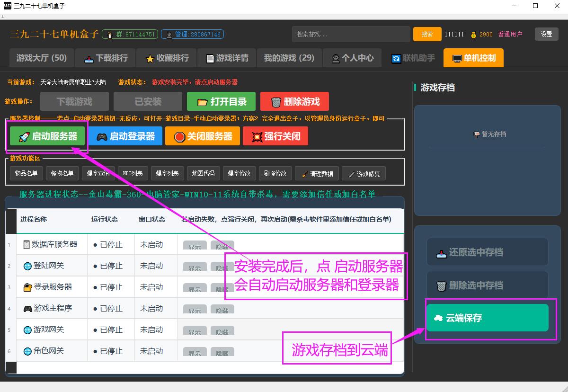Click the folder icon on 打开目录

[x=202, y=102]
